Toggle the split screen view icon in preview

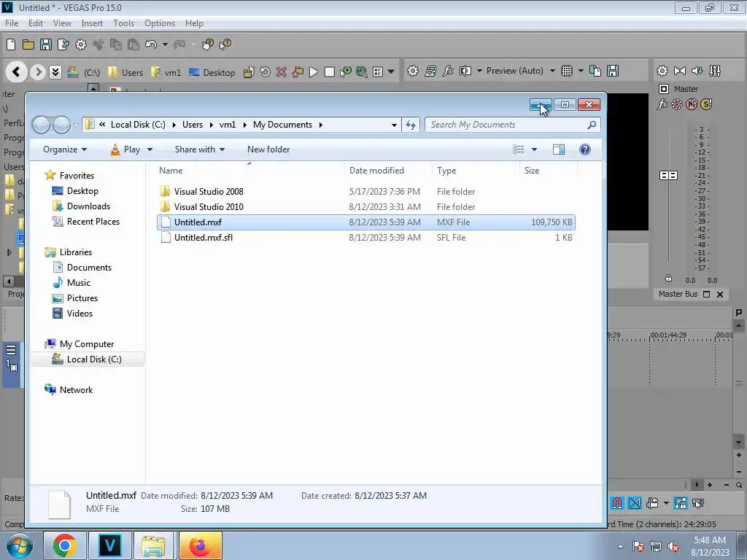click(465, 71)
